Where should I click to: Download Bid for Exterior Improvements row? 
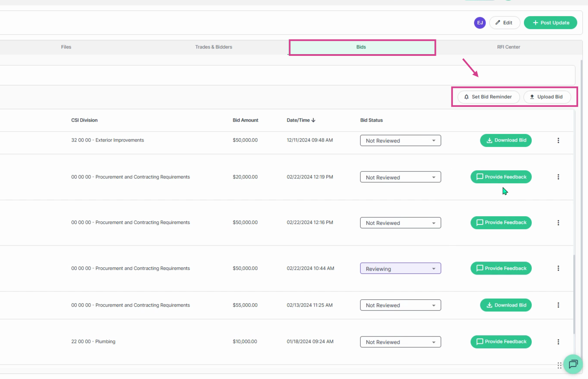pyautogui.click(x=506, y=140)
